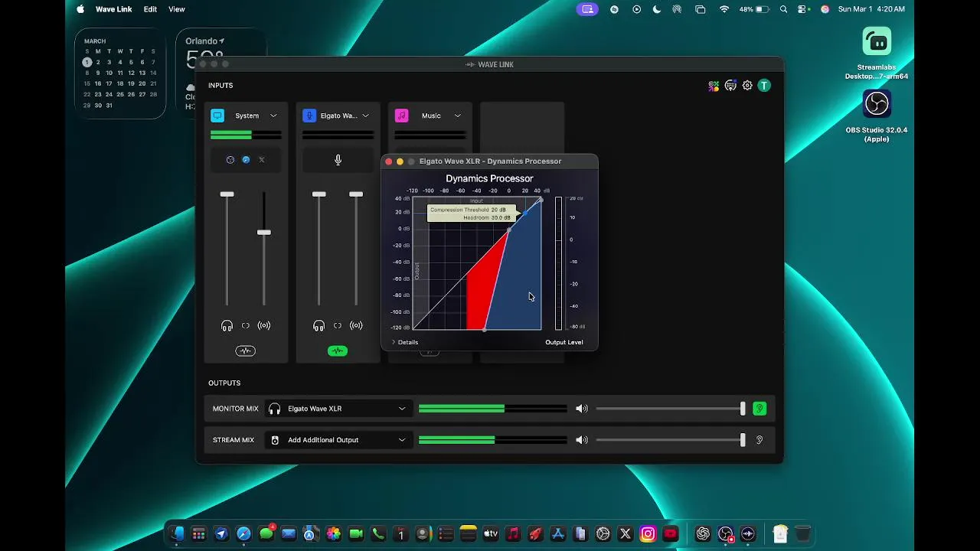Viewport: 980px width, 551px height.
Task: Toggle Stream Mix ear listen button
Action: (x=759, y=440)
